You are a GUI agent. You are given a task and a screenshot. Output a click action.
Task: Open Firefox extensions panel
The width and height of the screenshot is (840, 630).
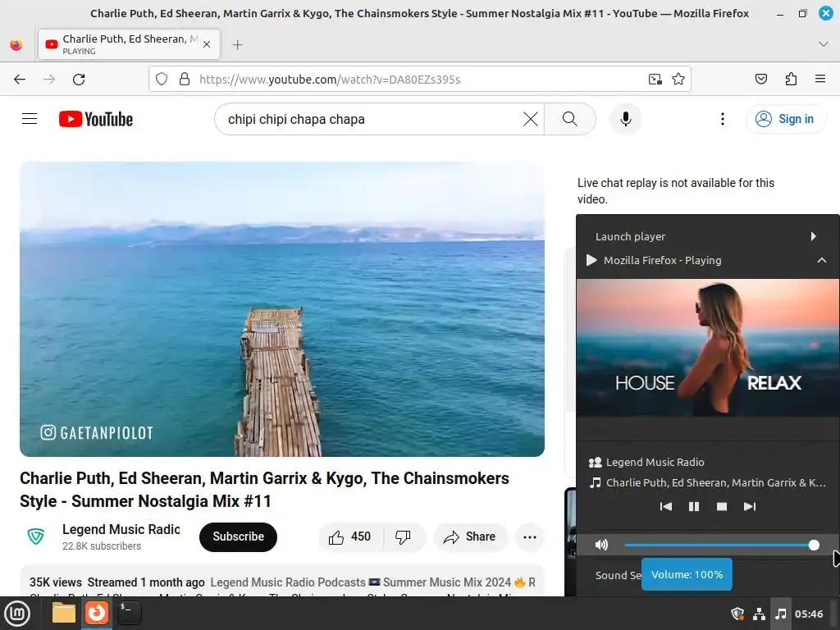click(x=791, y=80)
